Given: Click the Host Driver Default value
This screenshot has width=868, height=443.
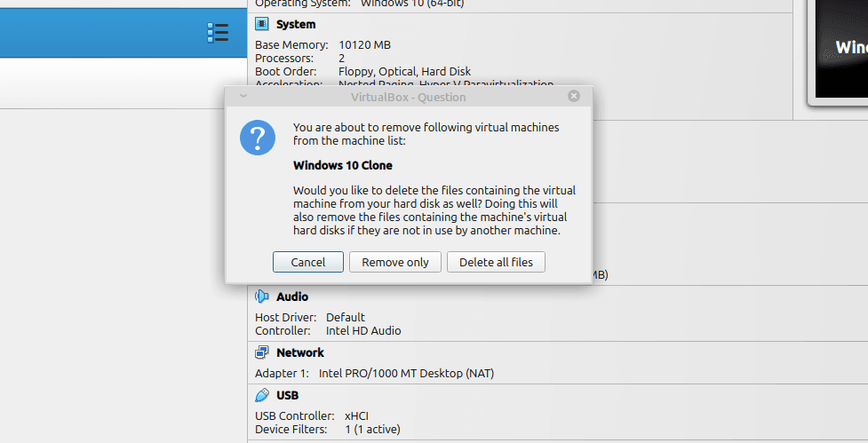Looking at the screenshot, I should (x=345, y=318).
